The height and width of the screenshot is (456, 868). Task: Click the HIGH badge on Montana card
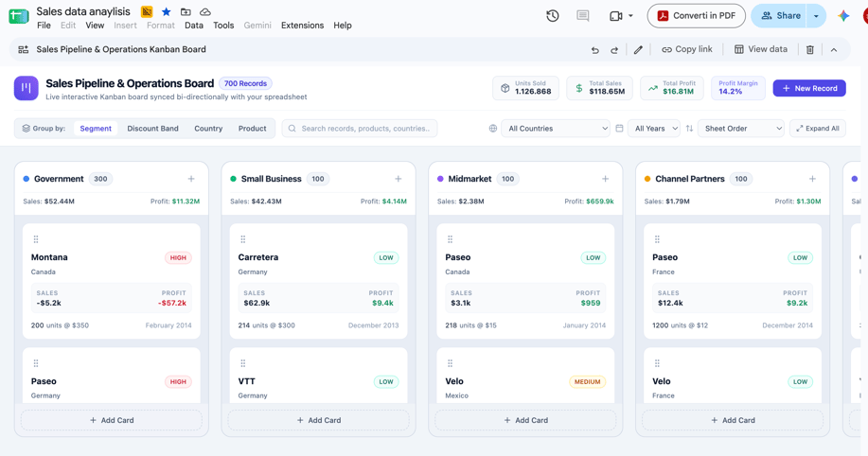pyautogui.click(x=178, y=258)
